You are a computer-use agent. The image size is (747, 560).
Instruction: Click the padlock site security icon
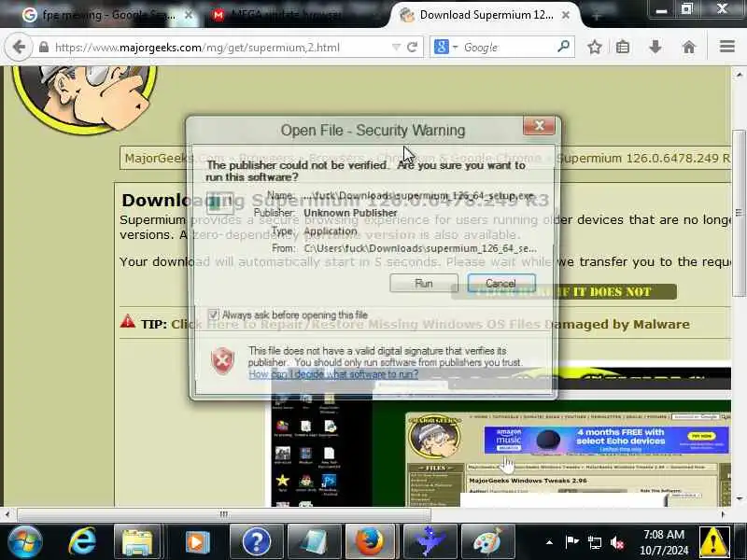point(44,48)
